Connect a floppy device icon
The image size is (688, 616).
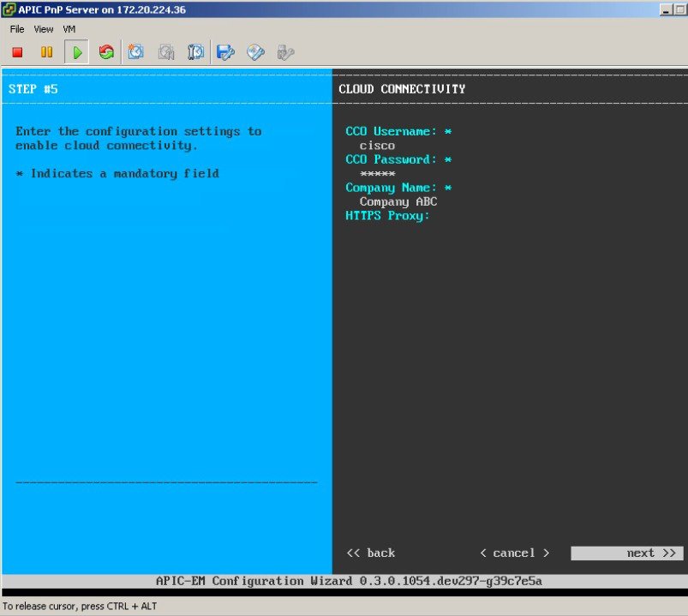[225, 52]
